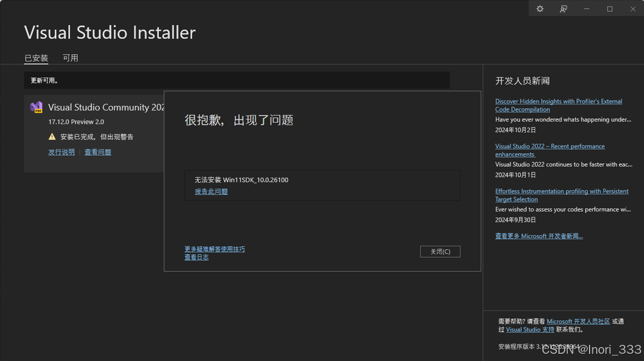Open the Recent performance enhancements article

tap(550, 151)
